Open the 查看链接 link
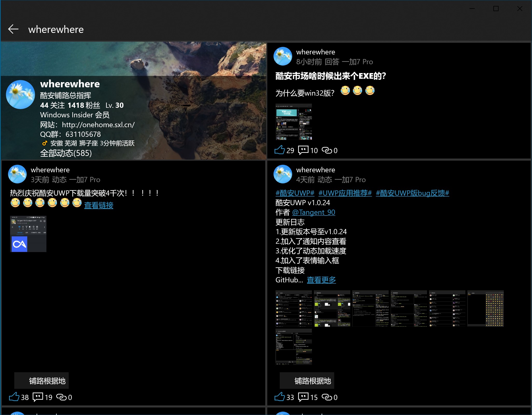This screenshot has width=532, height=415. click(x=99, y=205)
